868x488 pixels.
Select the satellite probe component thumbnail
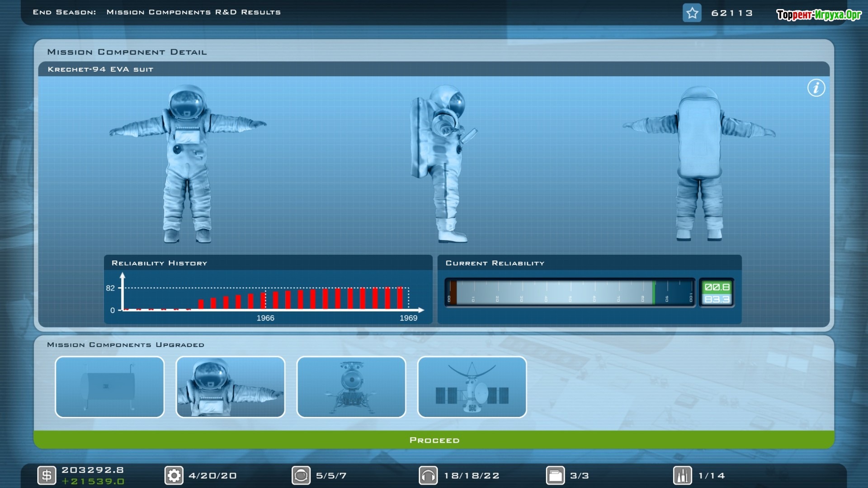(x=472, y=387)
